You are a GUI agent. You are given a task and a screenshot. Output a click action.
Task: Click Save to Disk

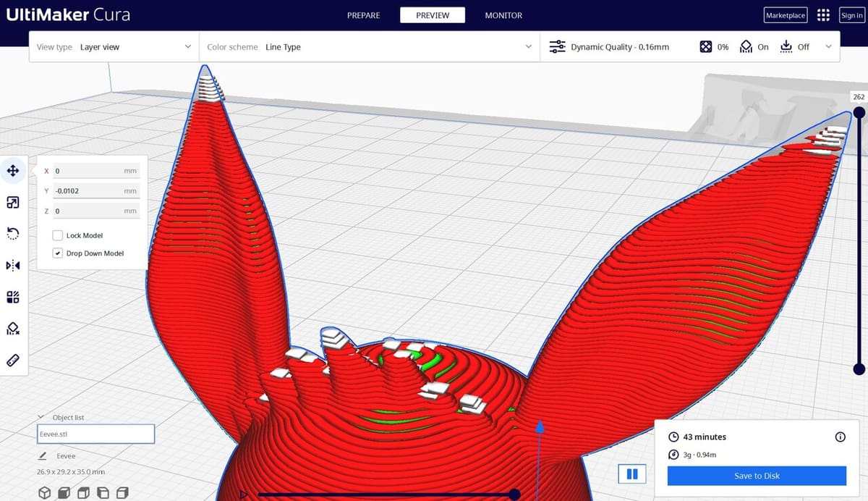click(x=757, y=476)
